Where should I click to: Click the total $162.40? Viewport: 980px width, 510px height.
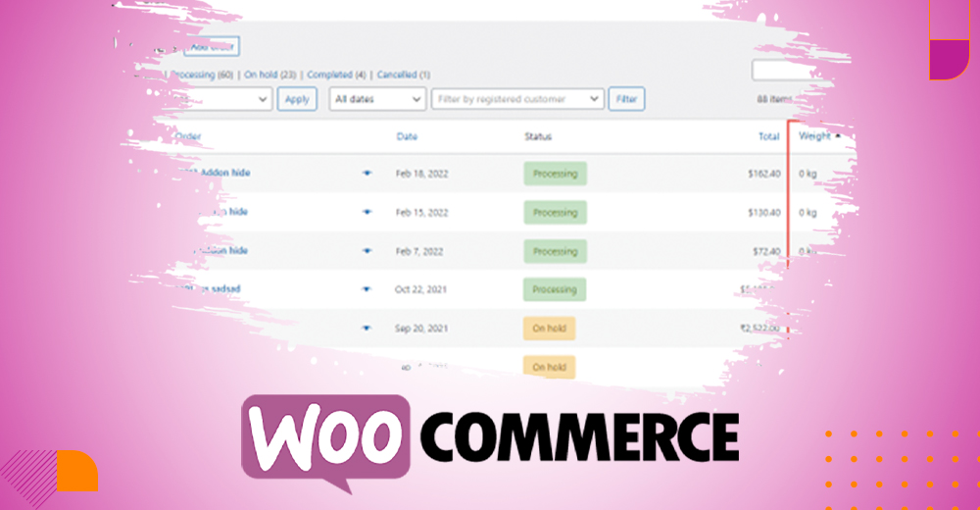click(763, 174)
